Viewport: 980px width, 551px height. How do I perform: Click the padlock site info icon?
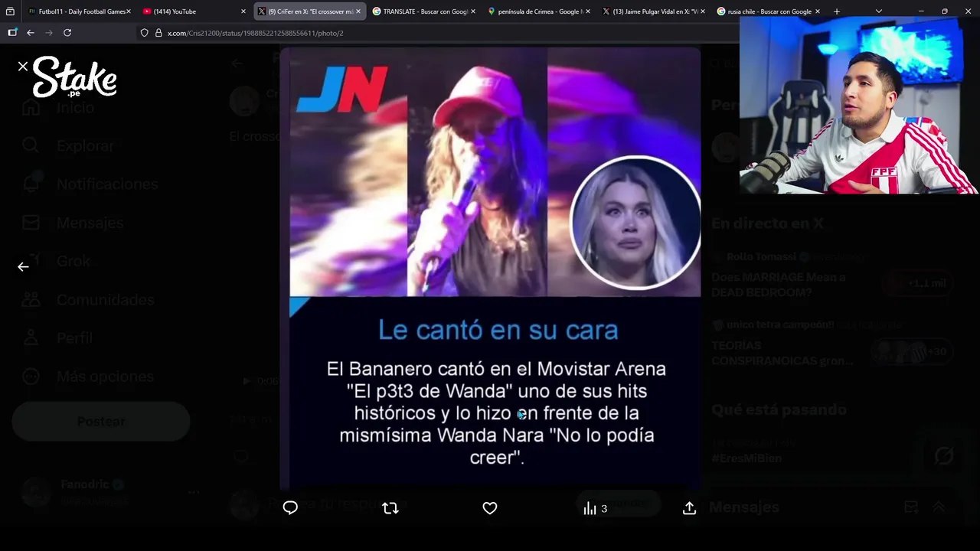pyautogui.click(x=158, y=33)
